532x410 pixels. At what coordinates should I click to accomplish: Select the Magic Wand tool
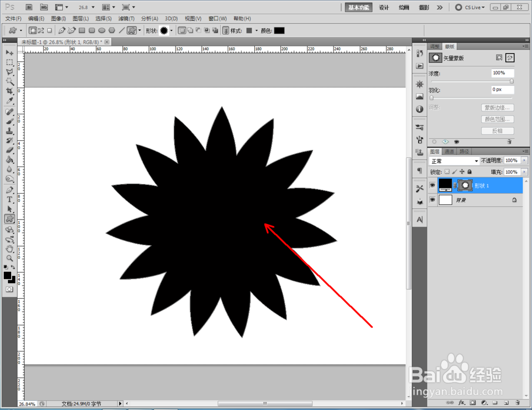[10, 81]
